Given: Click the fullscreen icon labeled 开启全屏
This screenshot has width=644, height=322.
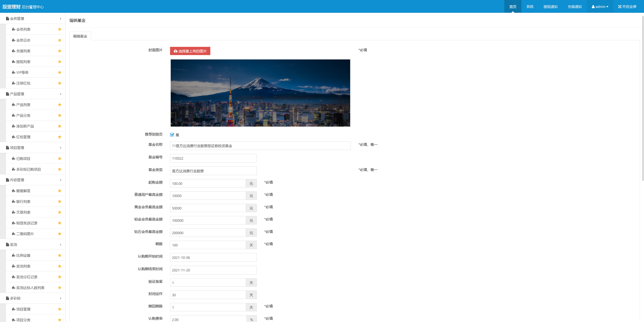Looking at the screenshot, I should click(x=620, y=7).
